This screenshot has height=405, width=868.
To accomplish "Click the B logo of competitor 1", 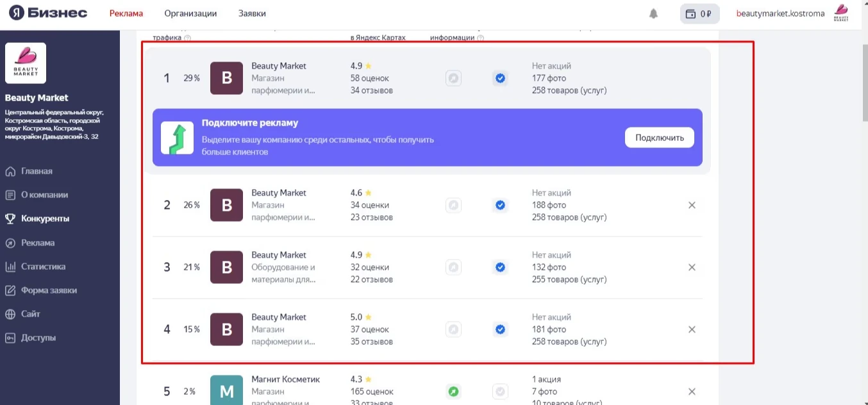I will 226,78.
